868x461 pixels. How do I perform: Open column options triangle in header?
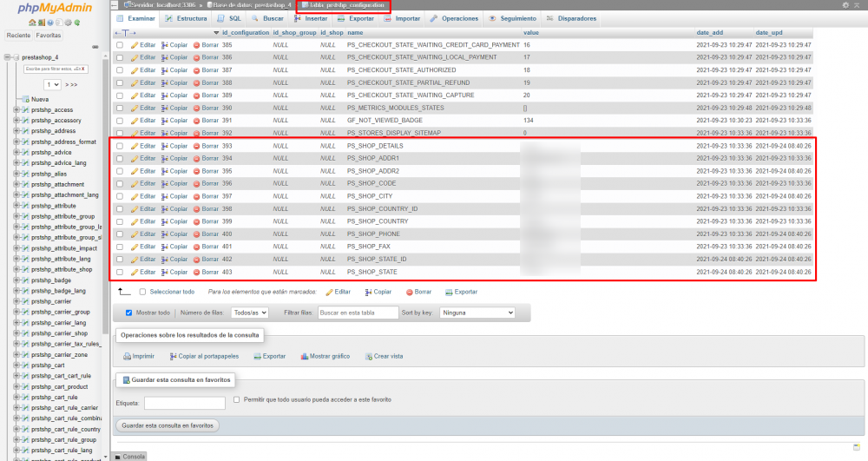216,33
